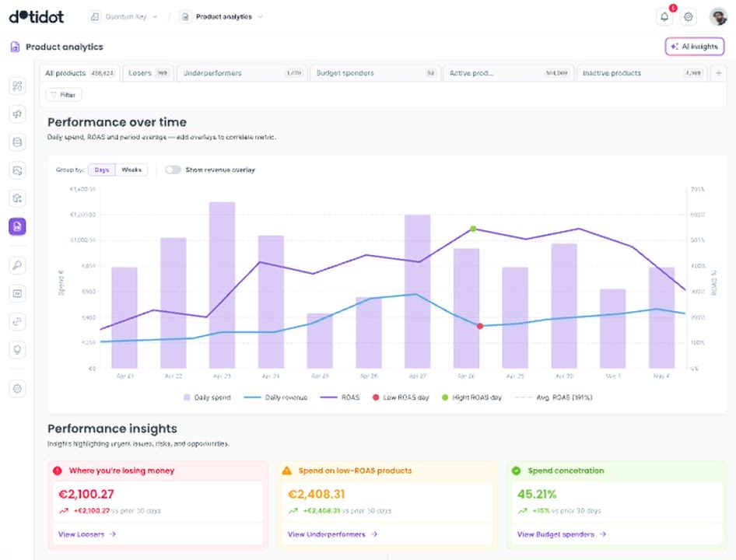
Task: Open the database sidebar icon
Action: 17,142
